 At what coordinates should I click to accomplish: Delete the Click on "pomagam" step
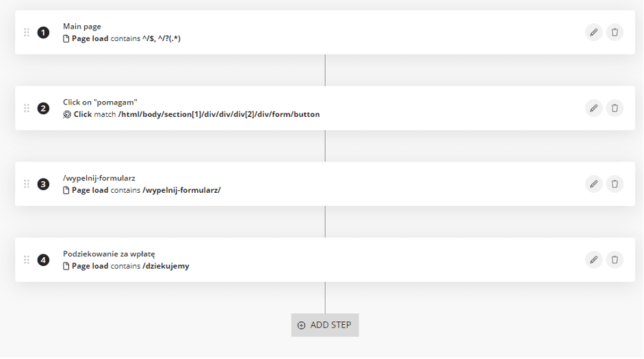click(615, 108)
